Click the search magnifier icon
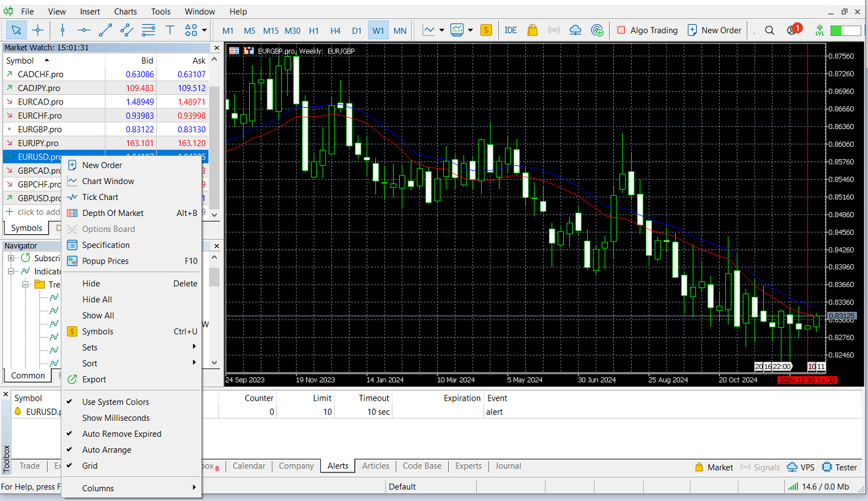 click(769, 30)
